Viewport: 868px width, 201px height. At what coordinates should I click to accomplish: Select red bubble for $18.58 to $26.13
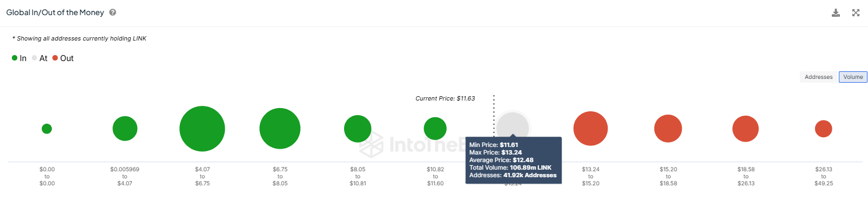[745, 129]
